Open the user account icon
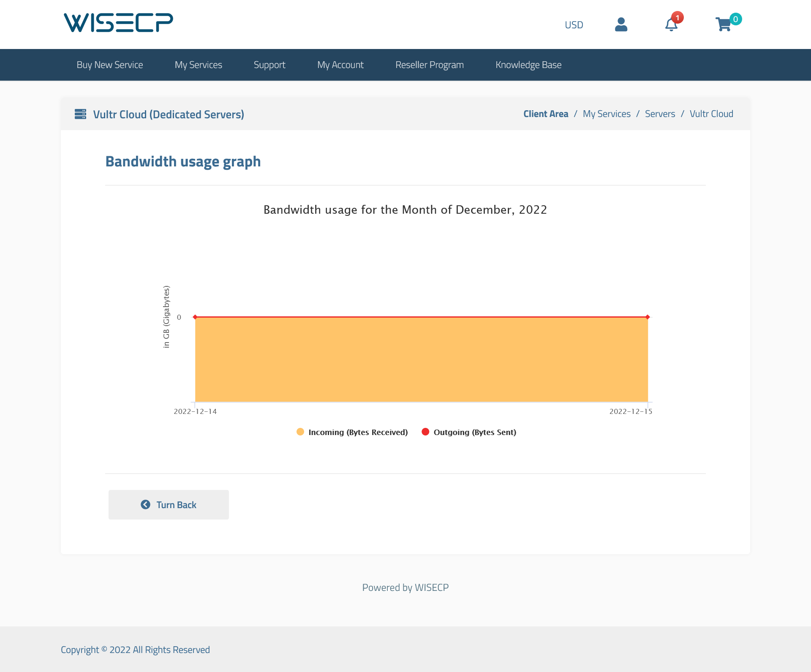This screenshot has width=811, height=672. coord(621,24)
